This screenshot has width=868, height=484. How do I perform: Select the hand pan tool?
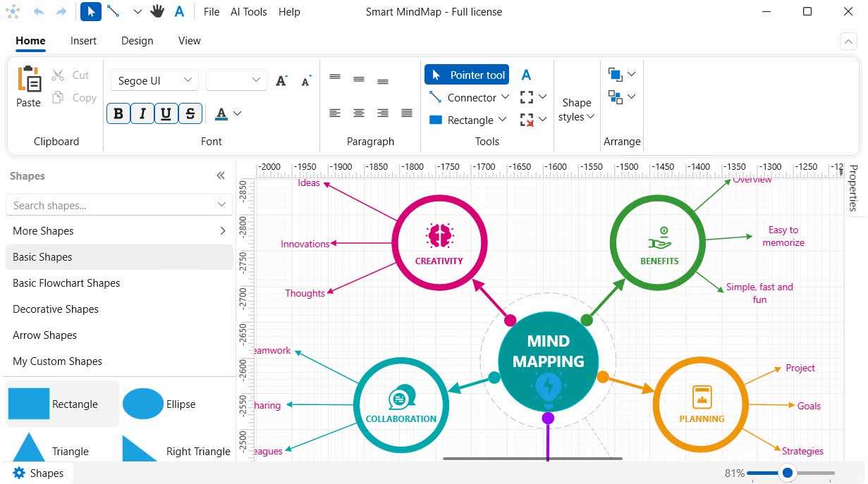coord(157,12)
